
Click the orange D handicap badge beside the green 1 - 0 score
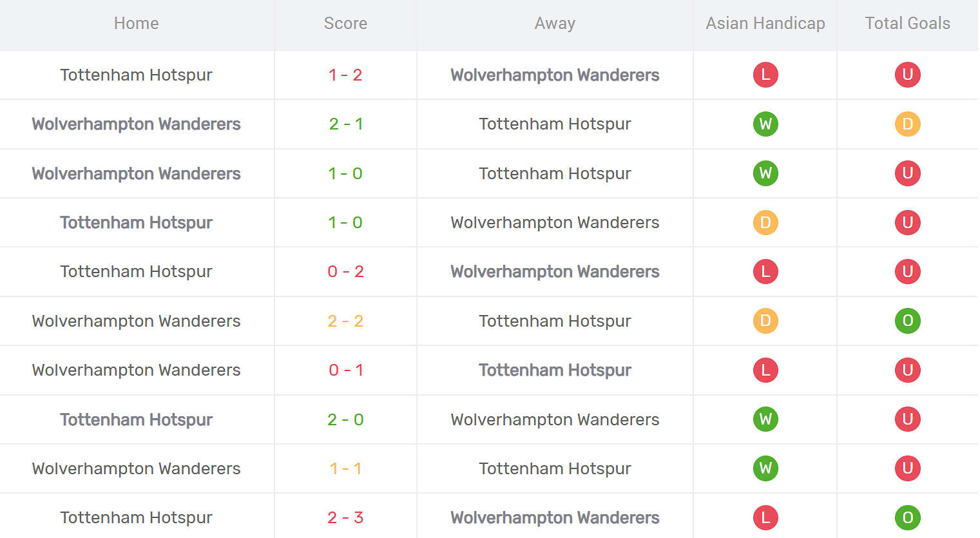coord(765,222)
